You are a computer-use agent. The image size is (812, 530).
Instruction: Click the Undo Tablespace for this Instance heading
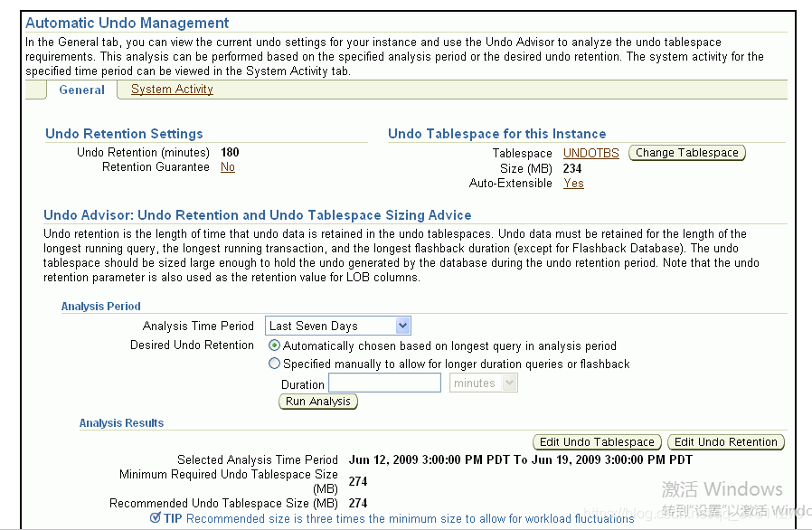497,134
